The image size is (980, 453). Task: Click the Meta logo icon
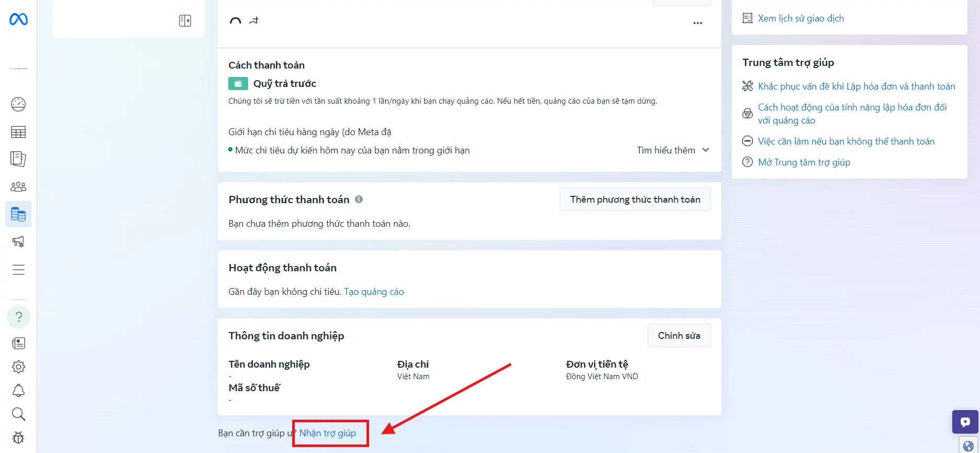18,19
